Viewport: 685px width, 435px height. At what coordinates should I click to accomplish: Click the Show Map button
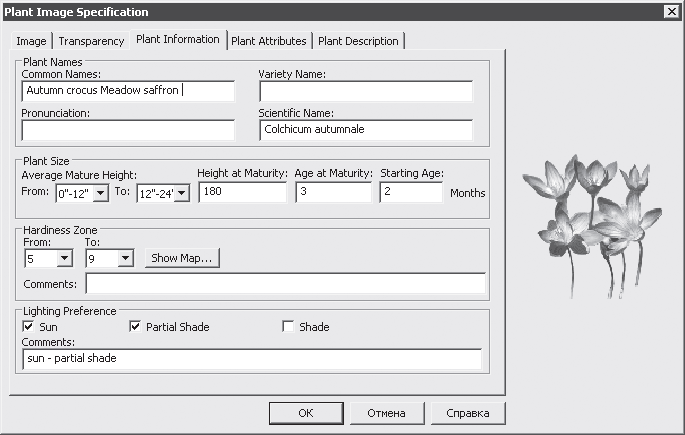point(181,258)
